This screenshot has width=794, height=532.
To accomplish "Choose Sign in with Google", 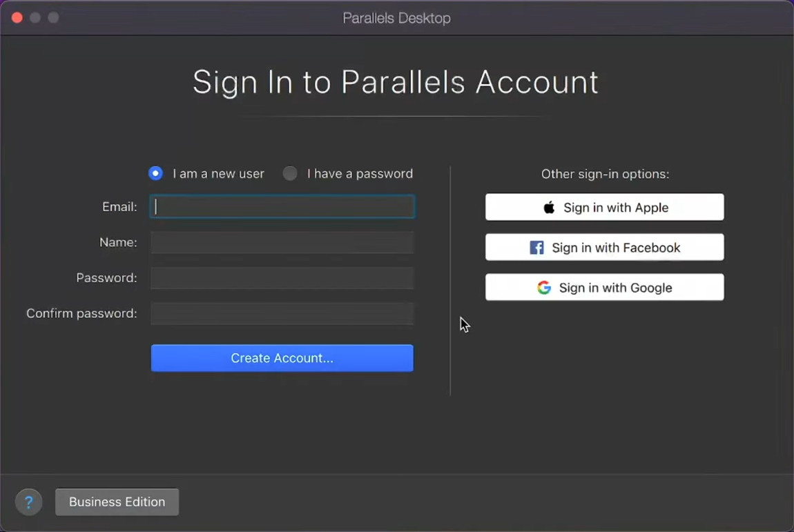I will 605,288.
